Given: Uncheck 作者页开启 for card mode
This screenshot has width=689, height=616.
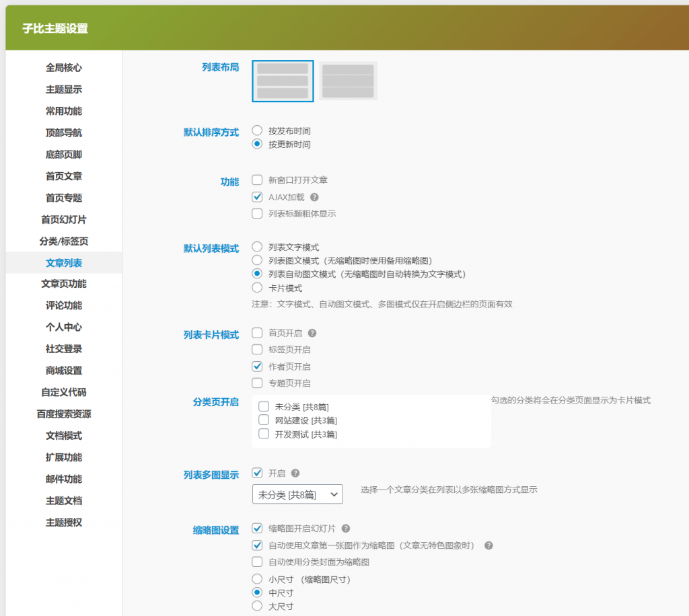Looking at the screenshot, I should click(x=257, y=367).
